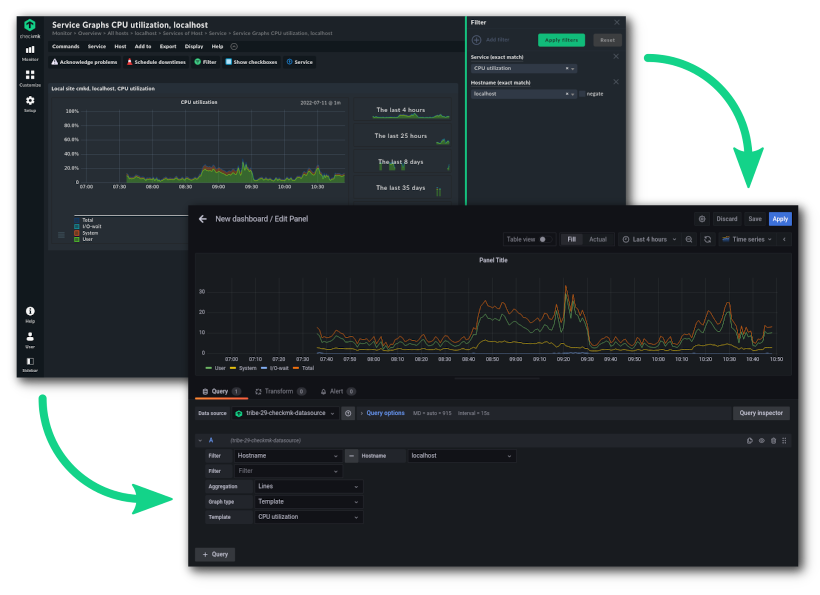This screenshot has height=595, width=820.
Task: Open the Display menu
Action: point(193,46)
